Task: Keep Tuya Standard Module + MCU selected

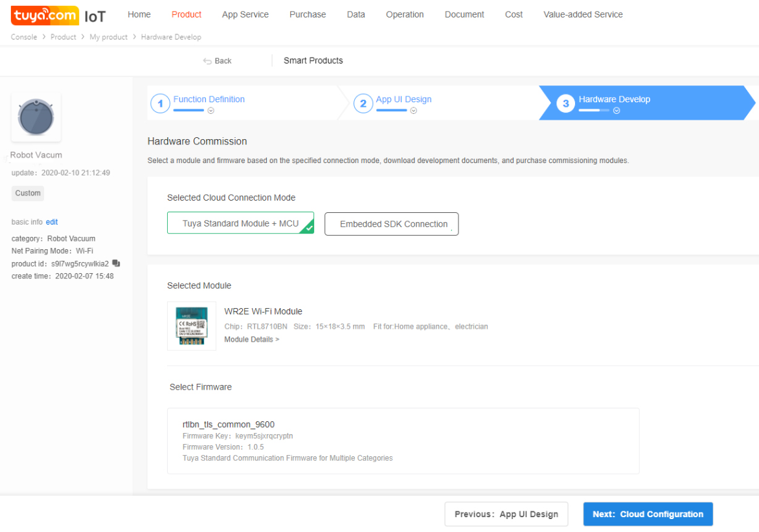Action: coord(240,223)
